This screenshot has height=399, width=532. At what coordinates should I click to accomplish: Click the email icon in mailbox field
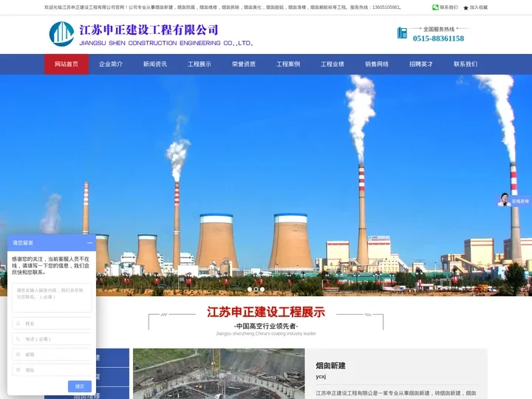coord(18,354)
